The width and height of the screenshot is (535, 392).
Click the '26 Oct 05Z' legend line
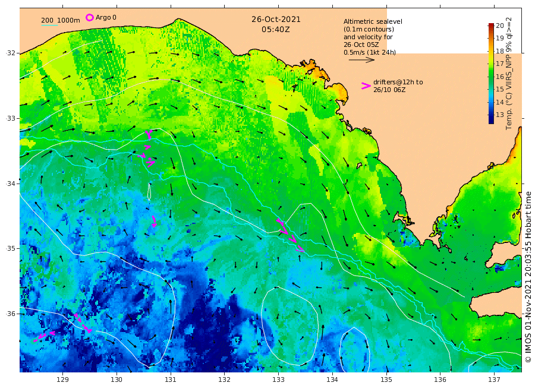[361, 45]
